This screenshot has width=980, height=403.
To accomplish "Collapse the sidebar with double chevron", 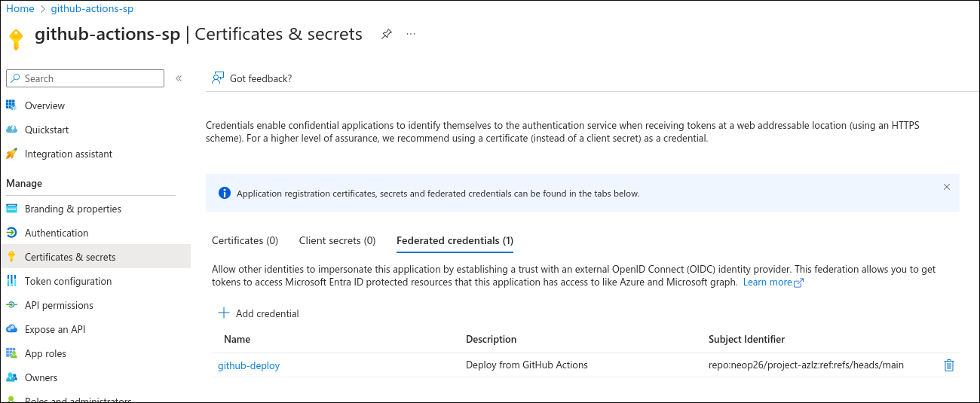I will coord(179,78).
